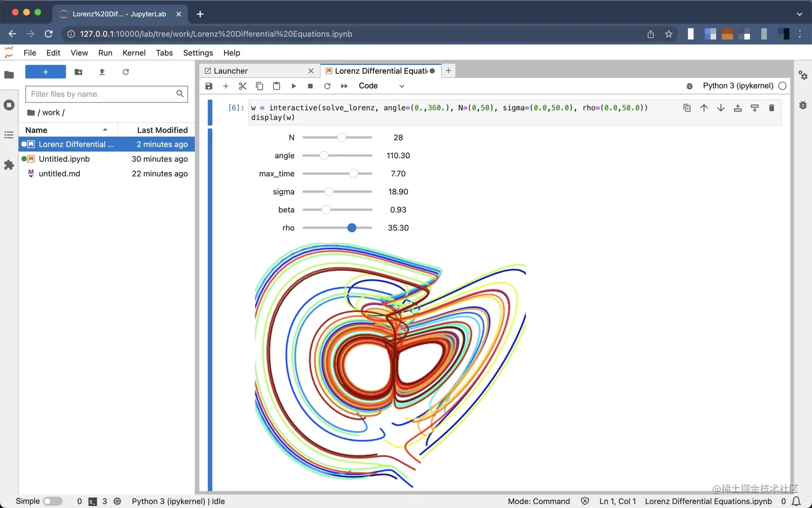Copy the selected cell icon
Screen dimensions: 812x508
[x=259, y=86]
